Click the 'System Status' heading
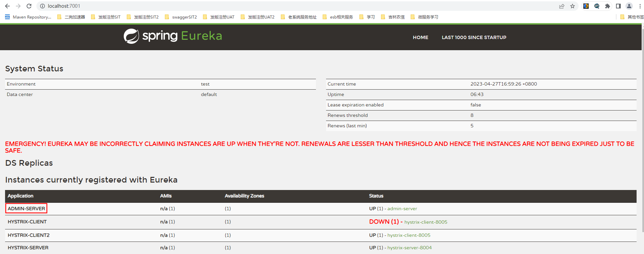644x254 pixels. coord(34,69)
